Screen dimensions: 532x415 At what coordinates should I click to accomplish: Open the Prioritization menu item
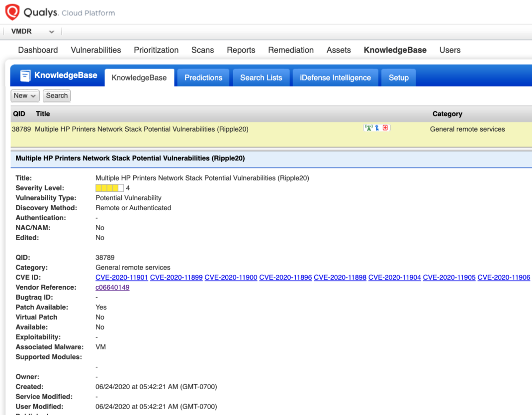(156, 50)
